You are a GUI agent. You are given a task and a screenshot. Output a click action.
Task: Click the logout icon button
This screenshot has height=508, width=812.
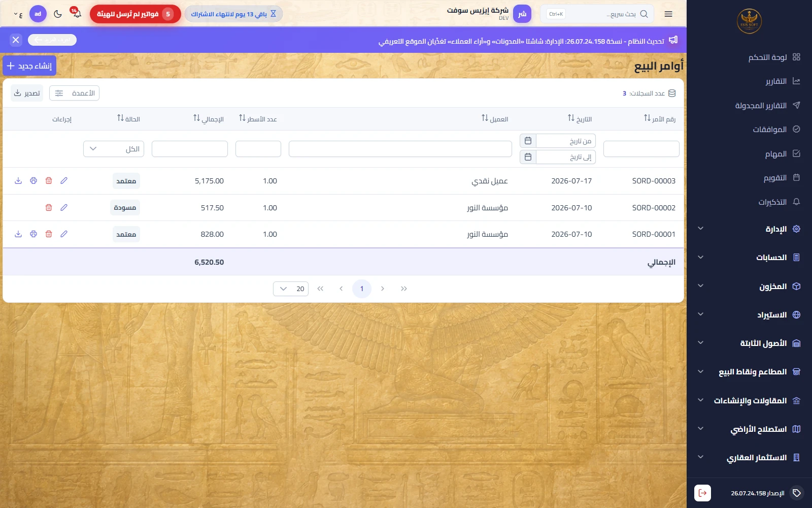tap(702, 493)
